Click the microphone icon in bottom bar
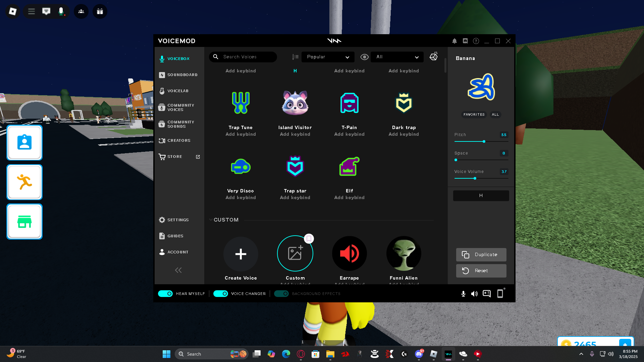644x362 pixels. [x=463, y=294]
